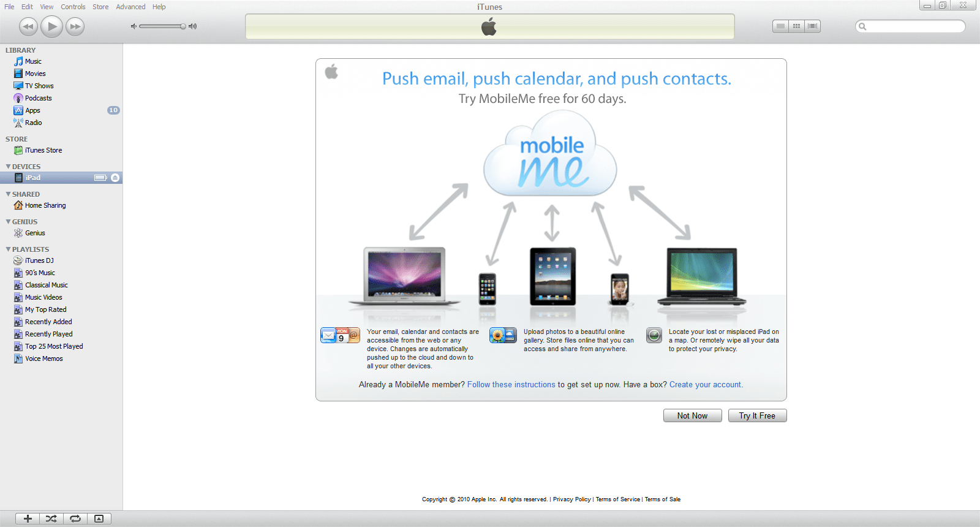Viewport: 980px width, 527px height.
Task: Open the TV Shows library icon
Action: click(x=18, y=86)
